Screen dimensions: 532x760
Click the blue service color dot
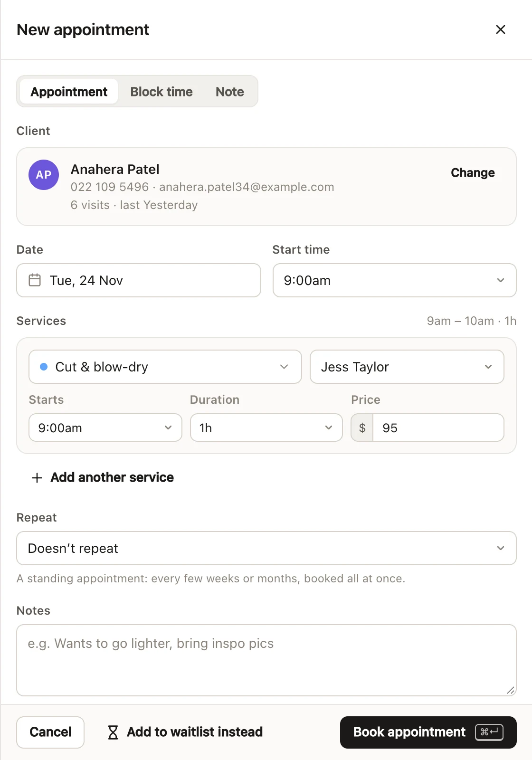pyautogui.click(x=44, y=367)
